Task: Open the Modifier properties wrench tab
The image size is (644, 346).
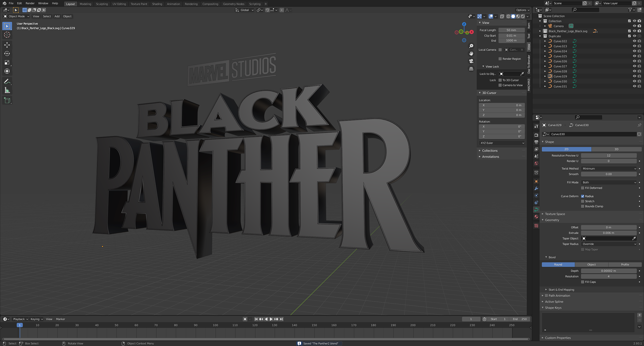Action: (x=536, y=189)
